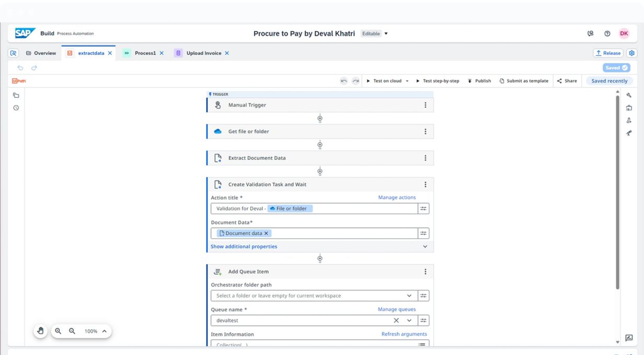
Task: Open three-dot menu of Extract Document Data
Action: tap(425, 158)
